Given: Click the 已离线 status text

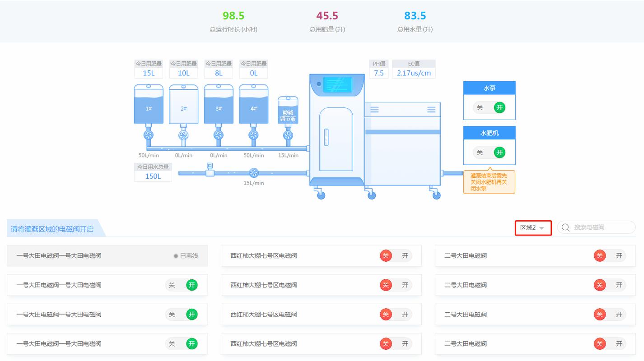Looking at the screenshot, I should click(189, 256).
